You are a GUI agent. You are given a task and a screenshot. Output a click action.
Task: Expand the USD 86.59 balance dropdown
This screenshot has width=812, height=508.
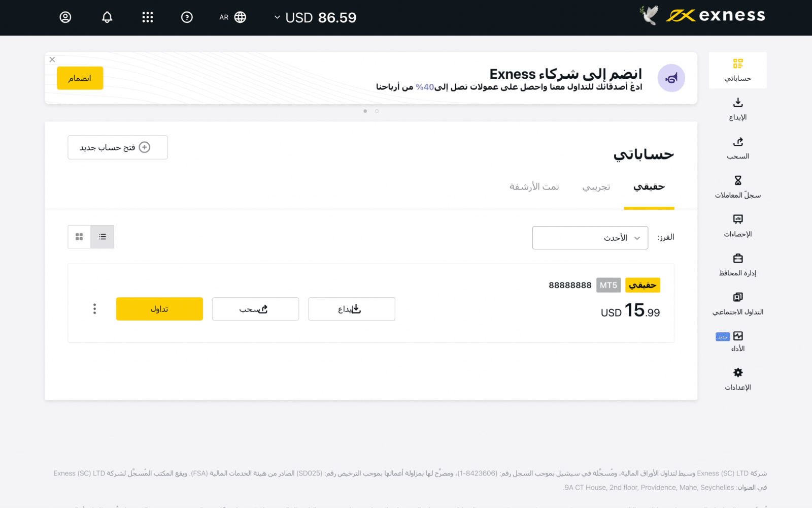click(315, 18)
